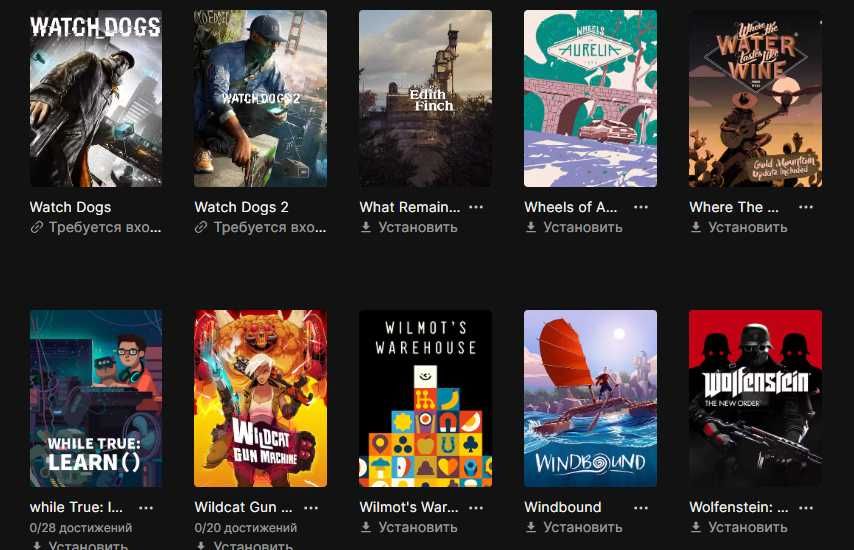This screenshot has width=854, height=550.
Task: Open the while True: learn() cover thumbnail
Action: pos(96,399)
